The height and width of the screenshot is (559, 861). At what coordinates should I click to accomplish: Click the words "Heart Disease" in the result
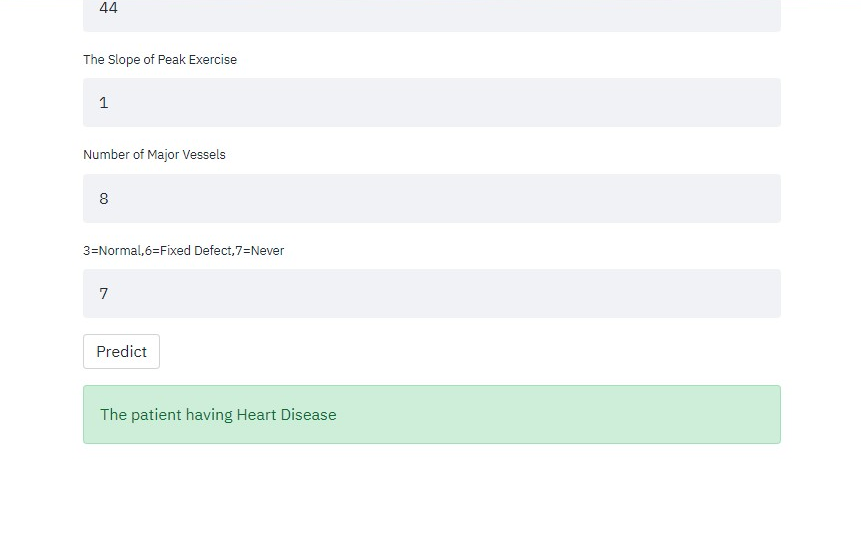pyautogui.click(x=286, y=415)
